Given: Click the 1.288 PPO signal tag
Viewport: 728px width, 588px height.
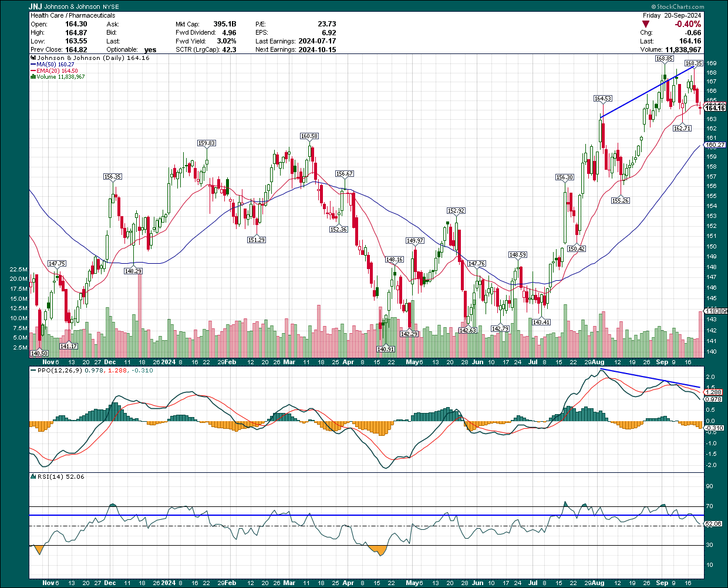Looking at the screenshot, I should [x=713, y=392].
